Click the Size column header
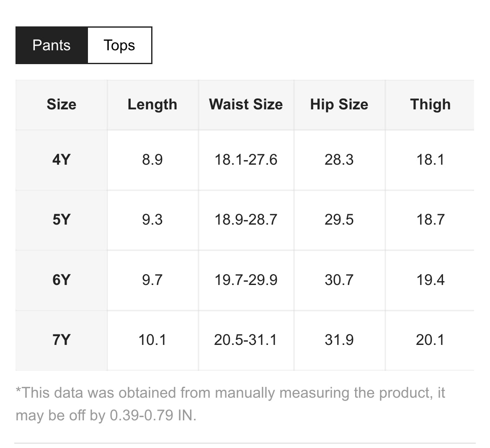This screenshot has width=490, height=448. (62, 104)
